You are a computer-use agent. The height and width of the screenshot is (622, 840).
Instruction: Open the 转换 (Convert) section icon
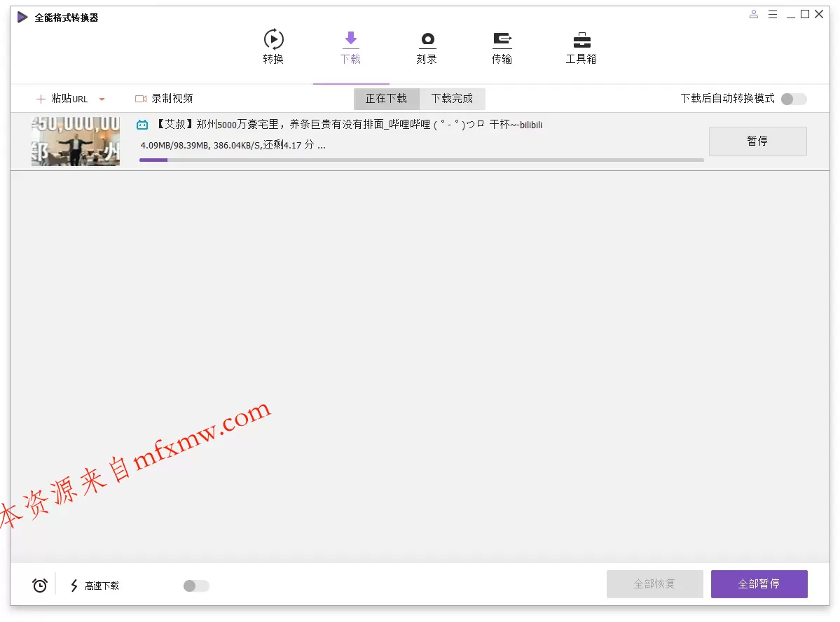273,40
